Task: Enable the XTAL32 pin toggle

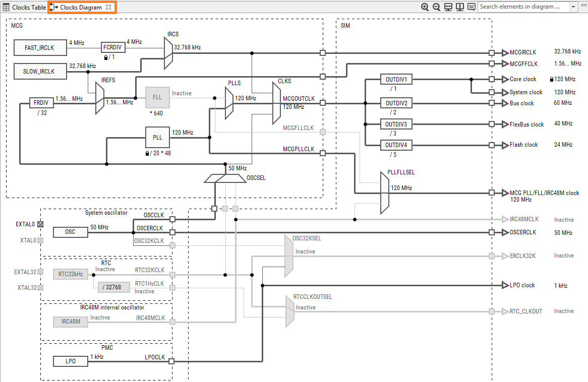Action: 40,288
